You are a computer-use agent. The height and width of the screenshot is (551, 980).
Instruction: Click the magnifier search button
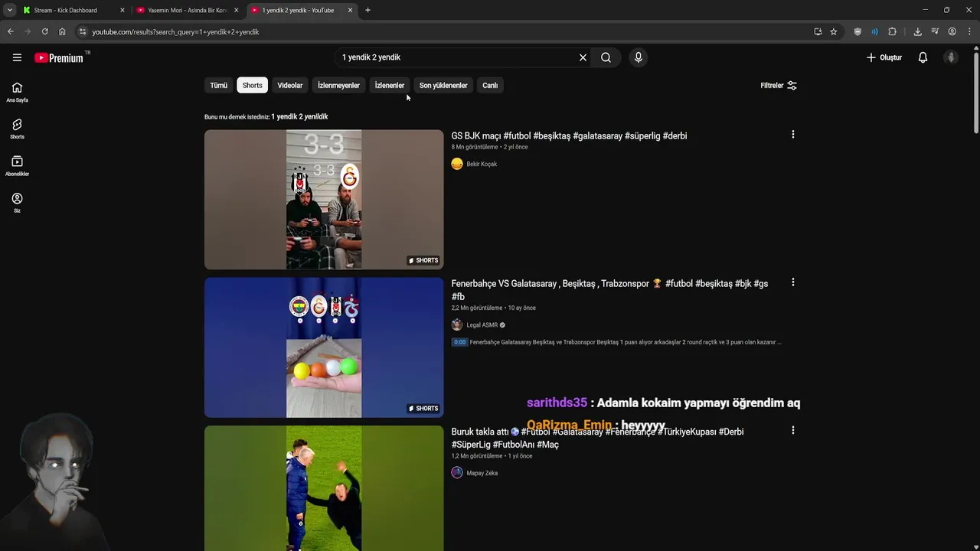(606, 57)
